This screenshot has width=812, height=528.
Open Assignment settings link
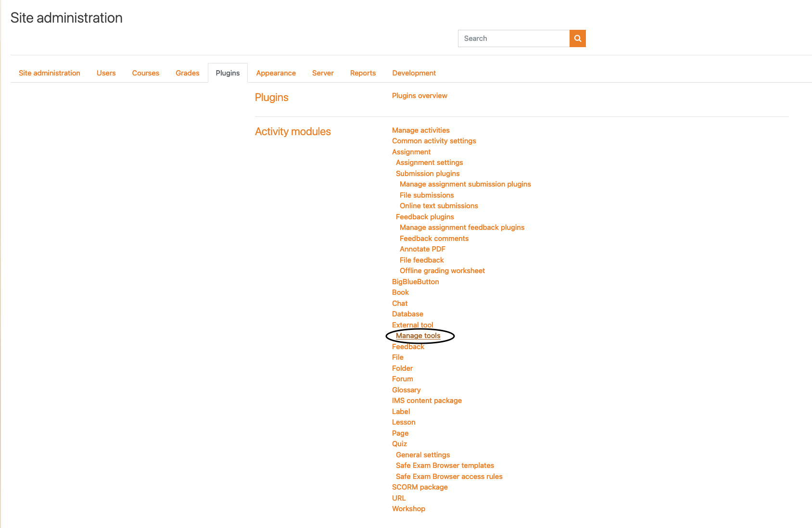pos(429,163)
